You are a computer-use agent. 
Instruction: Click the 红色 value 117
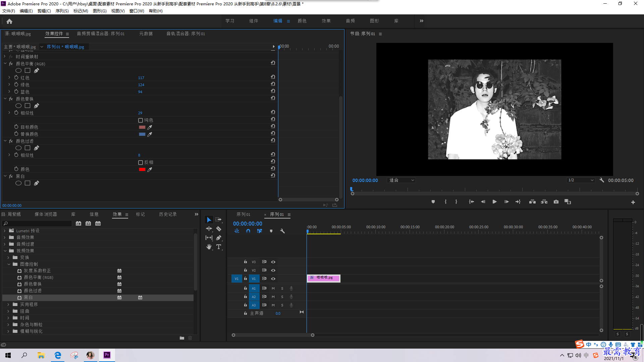pyautogui.click(x=141, y=77)
